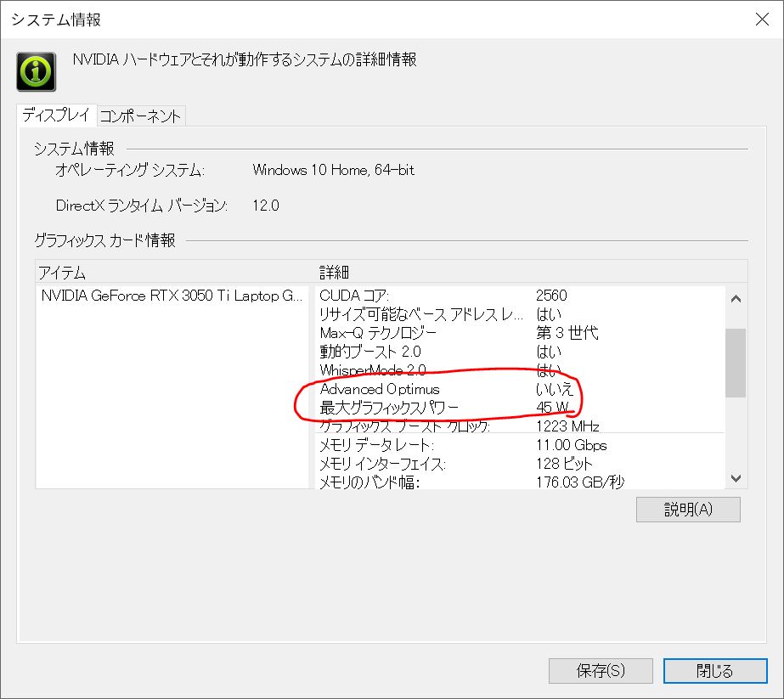Click the いいえ value for Advanced Optimus

(x=555, y=389)
